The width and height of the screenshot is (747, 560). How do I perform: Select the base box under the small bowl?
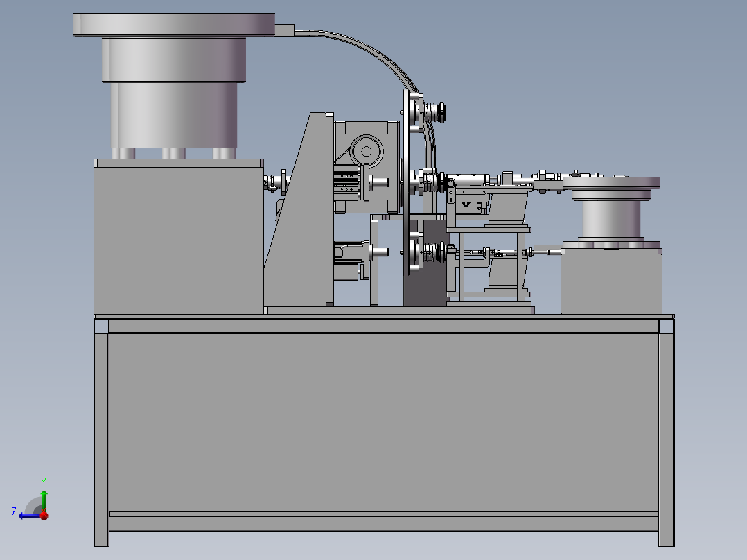click(x=611, y=281)
